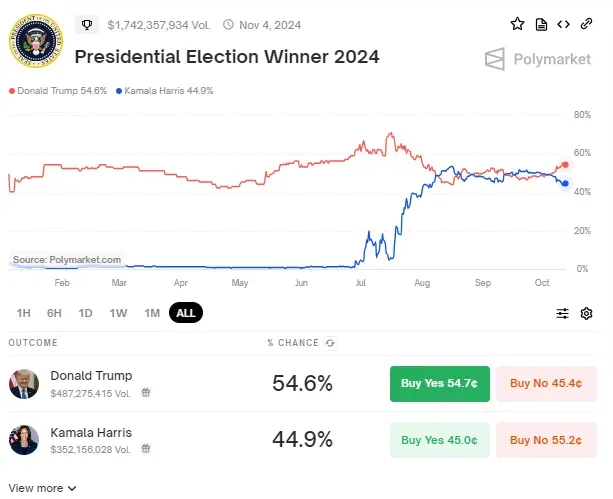Image resolution: width=613 pixels, height=499 pixels.
Task: Open chart filter sliders icon
Action: [563, 314]
